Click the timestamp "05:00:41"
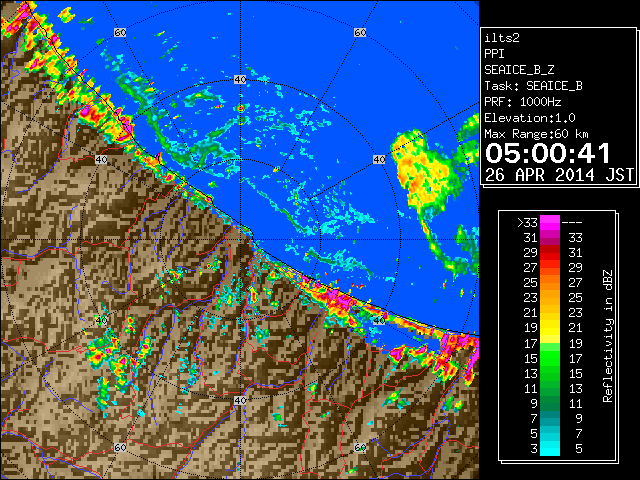The width and height of the screenshot is (640, 480). pos(547,153)
